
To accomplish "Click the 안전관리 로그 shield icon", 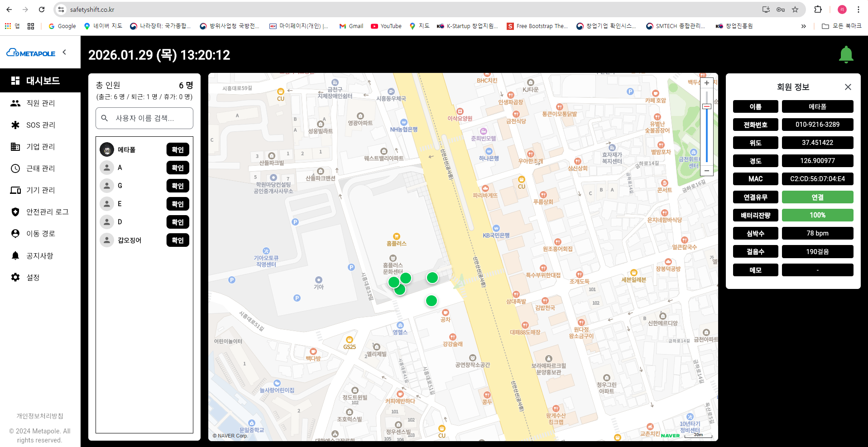I will tap(15, 212).
